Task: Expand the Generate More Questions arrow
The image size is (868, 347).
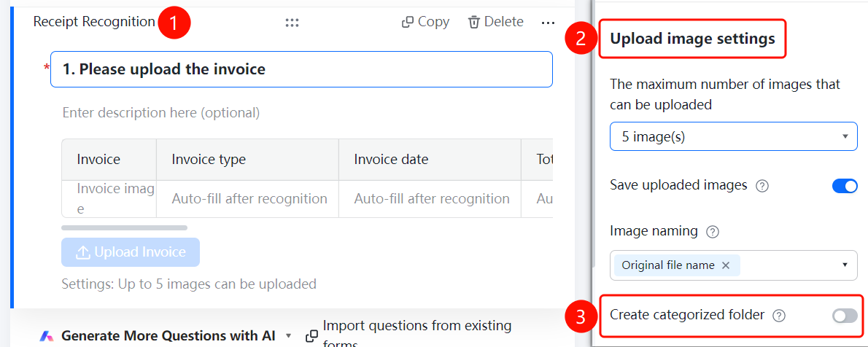Action: [288, 336]
